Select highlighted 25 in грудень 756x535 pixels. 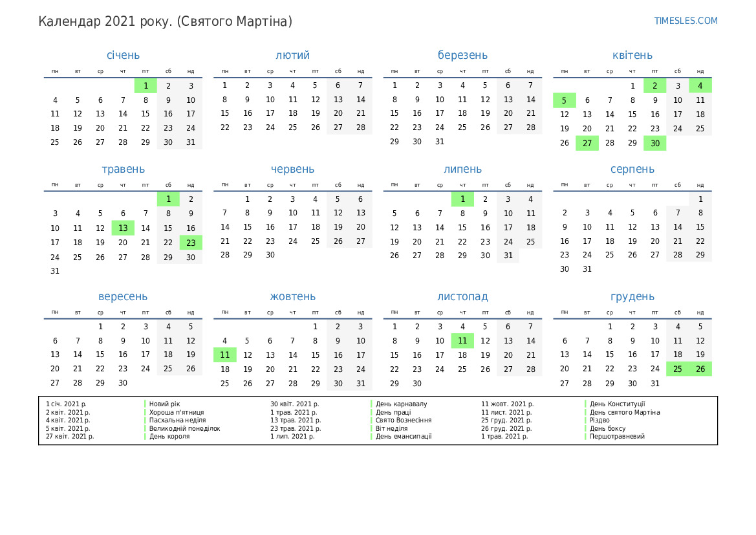tap(678, 369)
